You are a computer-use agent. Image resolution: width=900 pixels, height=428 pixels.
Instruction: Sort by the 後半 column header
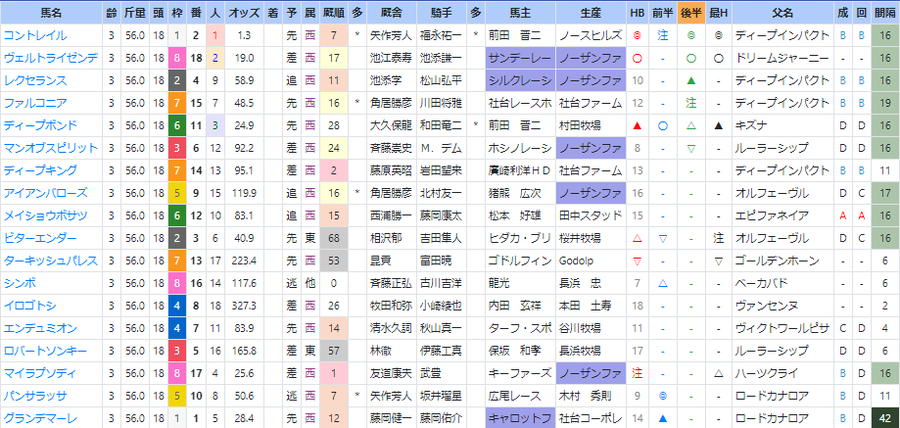pos(691,13)
